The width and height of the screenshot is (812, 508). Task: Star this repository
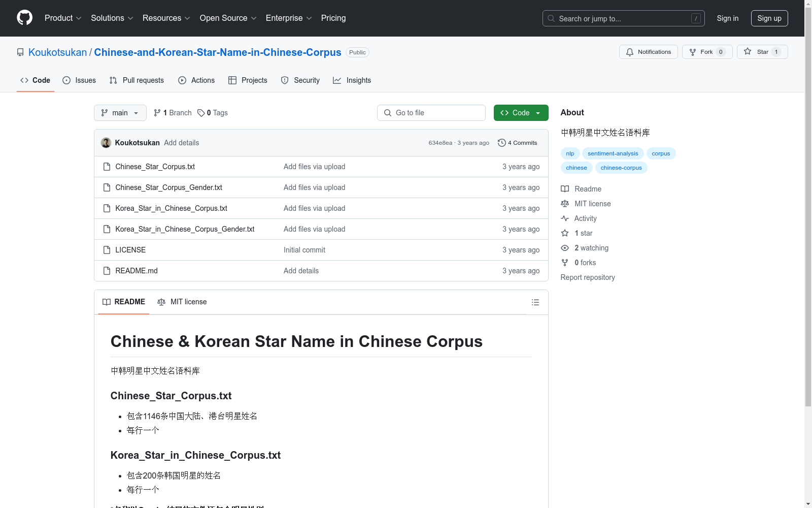762,52
